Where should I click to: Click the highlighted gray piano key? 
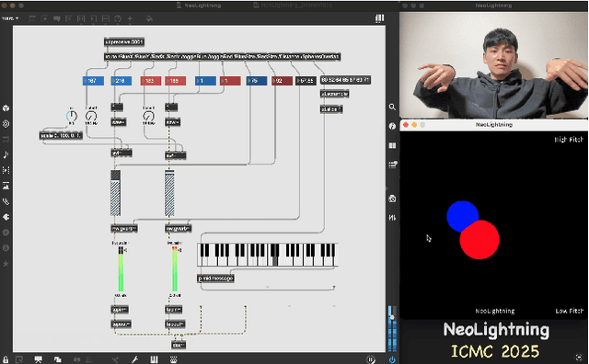pos(276,256)
